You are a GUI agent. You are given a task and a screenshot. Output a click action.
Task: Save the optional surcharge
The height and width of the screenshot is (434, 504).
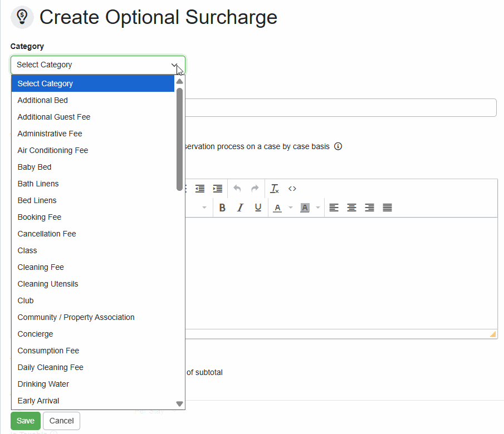[x=26, y=421]
